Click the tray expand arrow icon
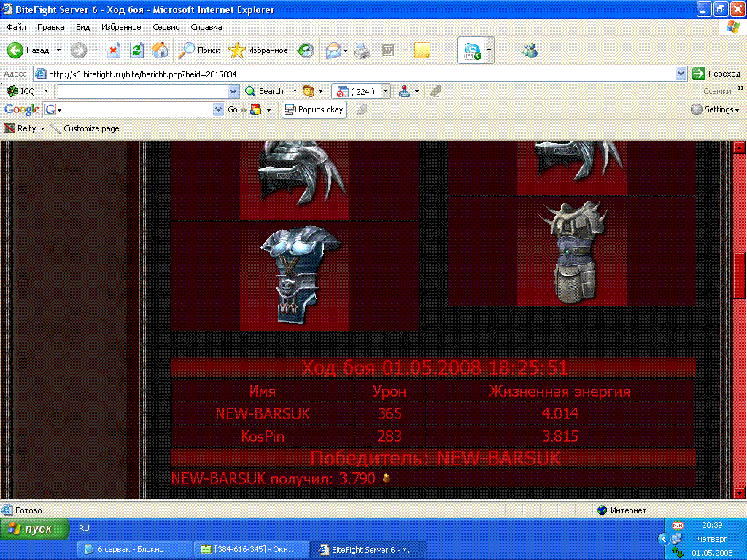The height and width of the screenshot is (560, 747). tap(664, 539)
